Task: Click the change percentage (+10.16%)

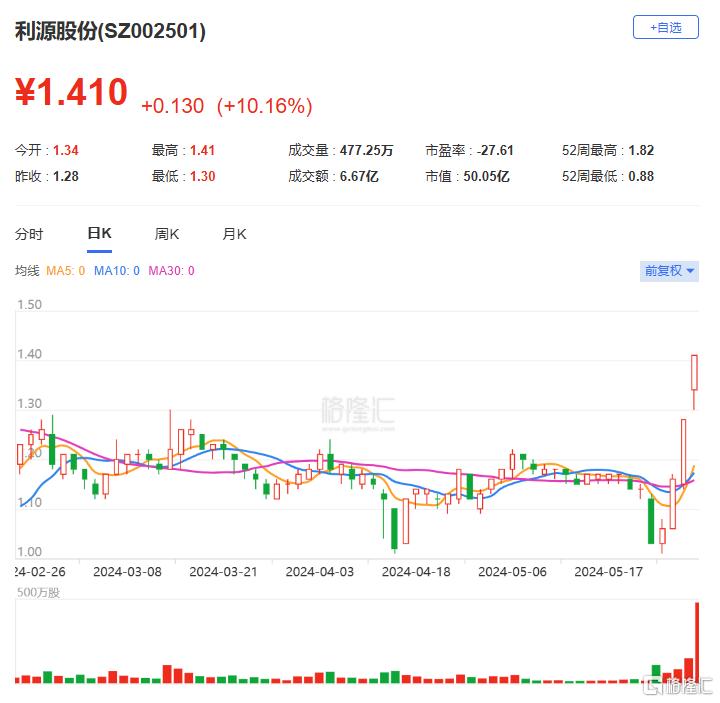Action: click(x=264, y=106)
